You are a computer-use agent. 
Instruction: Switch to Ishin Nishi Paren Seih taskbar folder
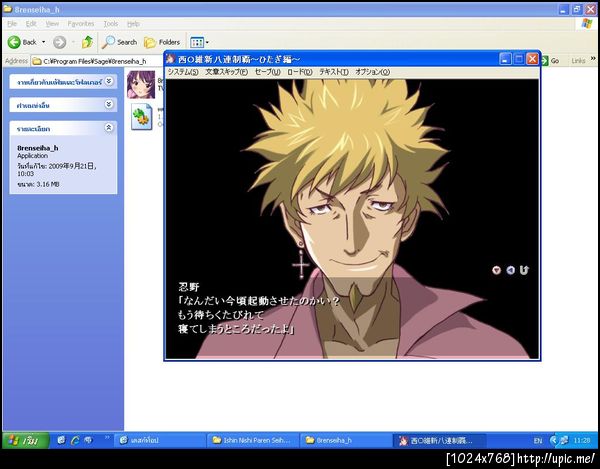(253, 441)
